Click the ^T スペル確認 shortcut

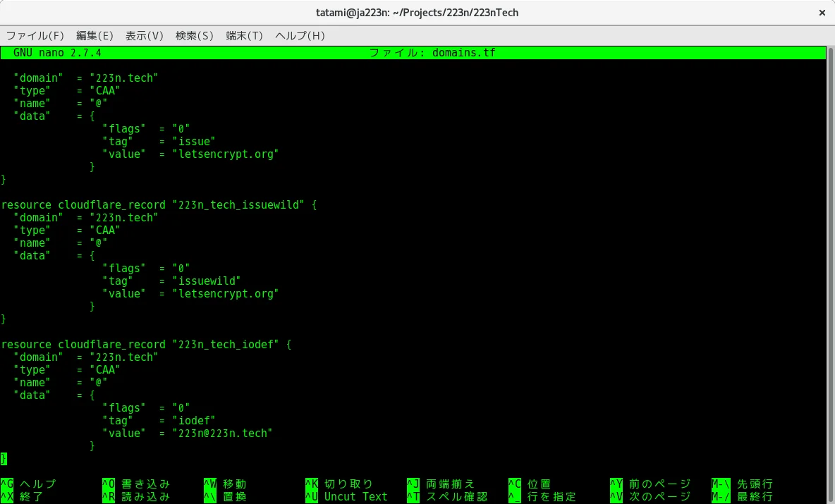coord(447,496)
